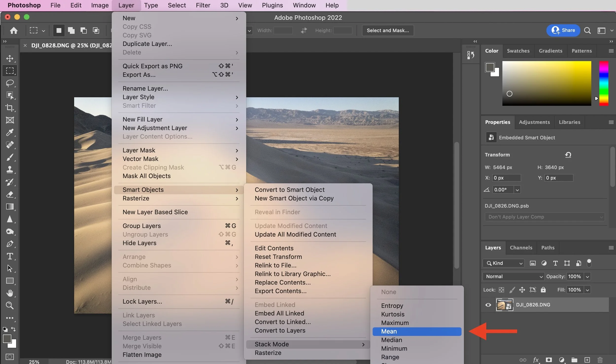Activate the Horizontal Type tool
This screenshot has width=616, height=364.
[x=10, y=256]
